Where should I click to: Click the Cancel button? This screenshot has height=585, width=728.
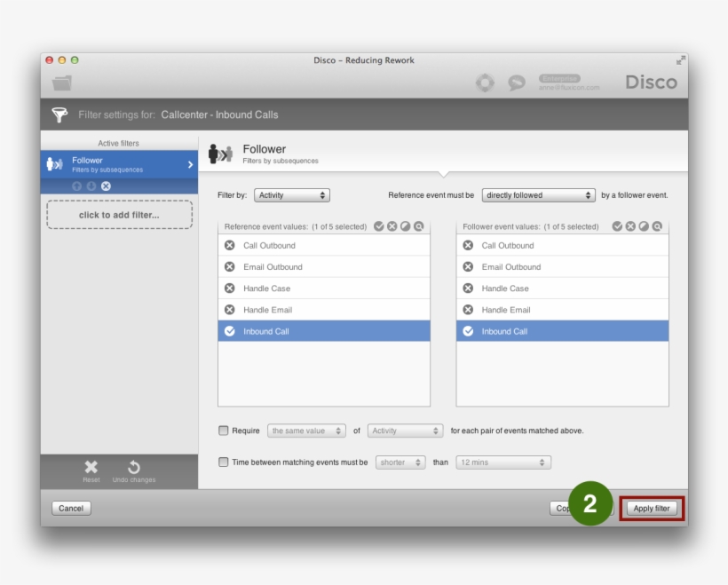click(x=71, y=509)
